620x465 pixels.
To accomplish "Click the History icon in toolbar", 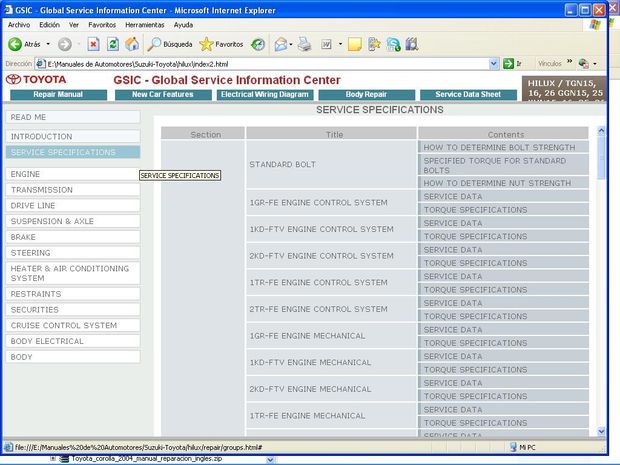I will (x=258, y=44).
